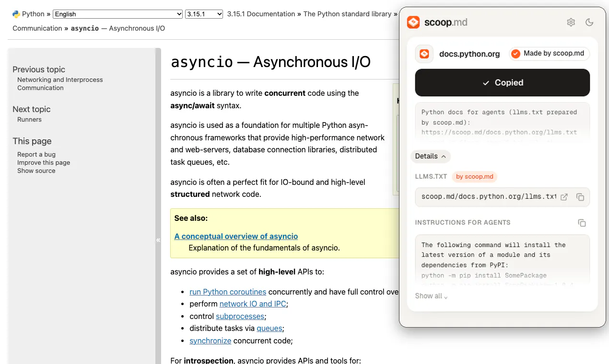
Task: Open the 3.15.1 version dropdown
Action: (204, 14)
